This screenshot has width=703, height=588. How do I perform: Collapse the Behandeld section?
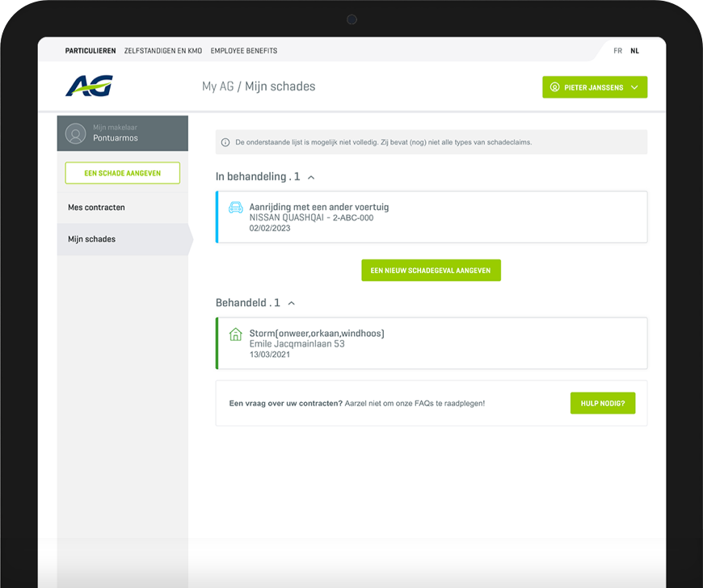[x=292, y=303]
